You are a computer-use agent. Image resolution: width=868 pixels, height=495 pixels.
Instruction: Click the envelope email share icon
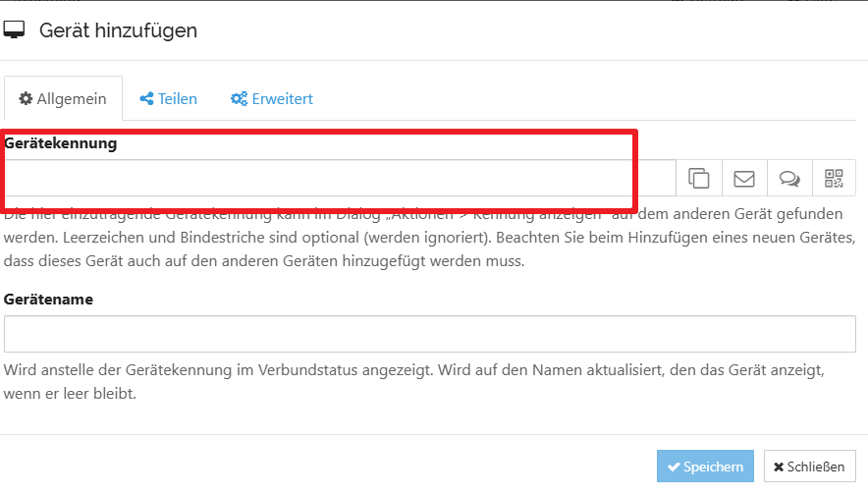(744, 178)
